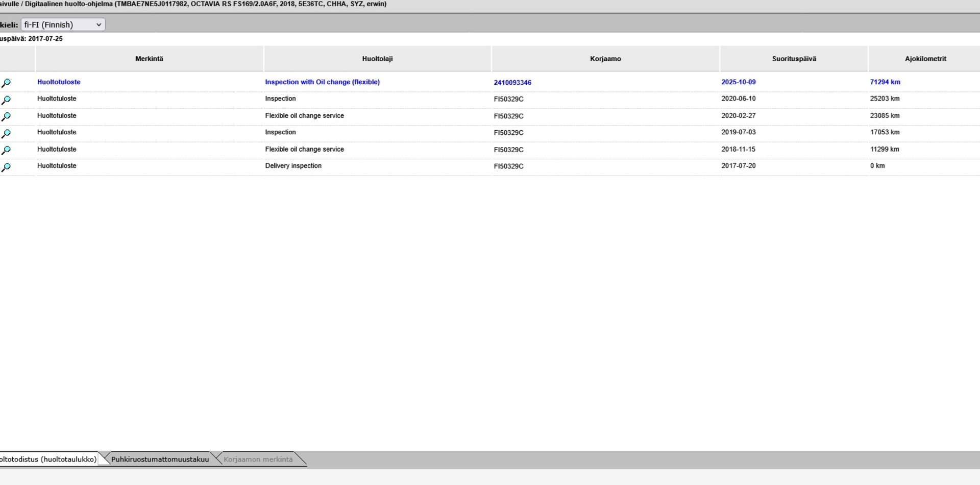Viewport: 980px width, 485px height.
Task: Click the Merkintä column header
Action: pos(149,59)
